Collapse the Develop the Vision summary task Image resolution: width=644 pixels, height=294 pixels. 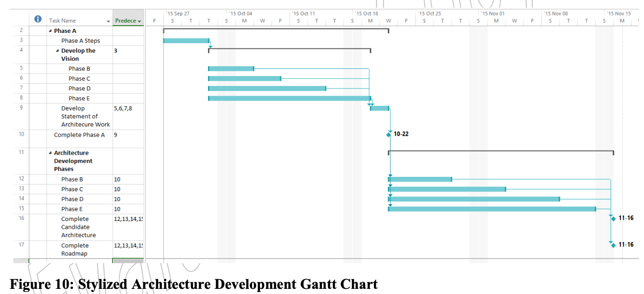point(58,51)
